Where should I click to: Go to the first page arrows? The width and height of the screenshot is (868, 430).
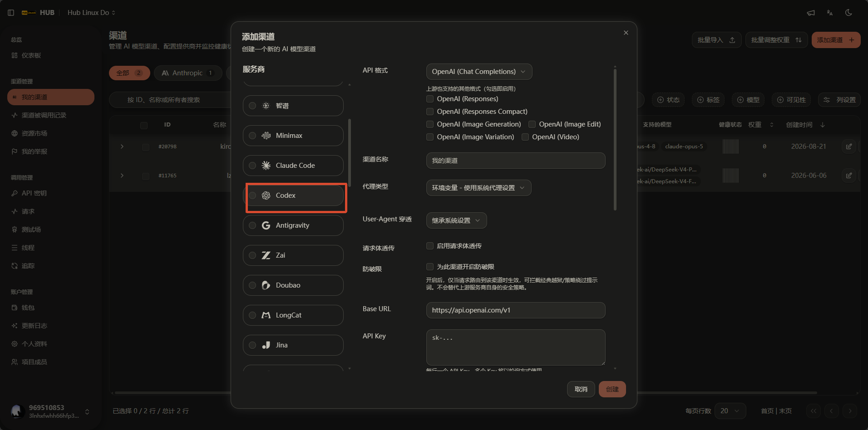(x=814, y=411)
